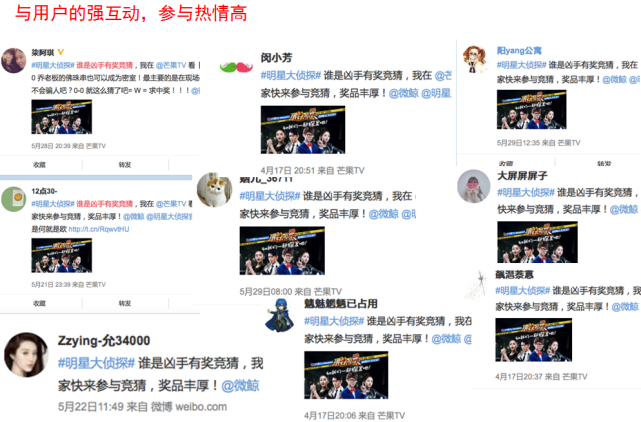Open the 阳yang公寓 username link
Image resolution: width=641 pixels, height=422 pixels.
pos(519,51)
